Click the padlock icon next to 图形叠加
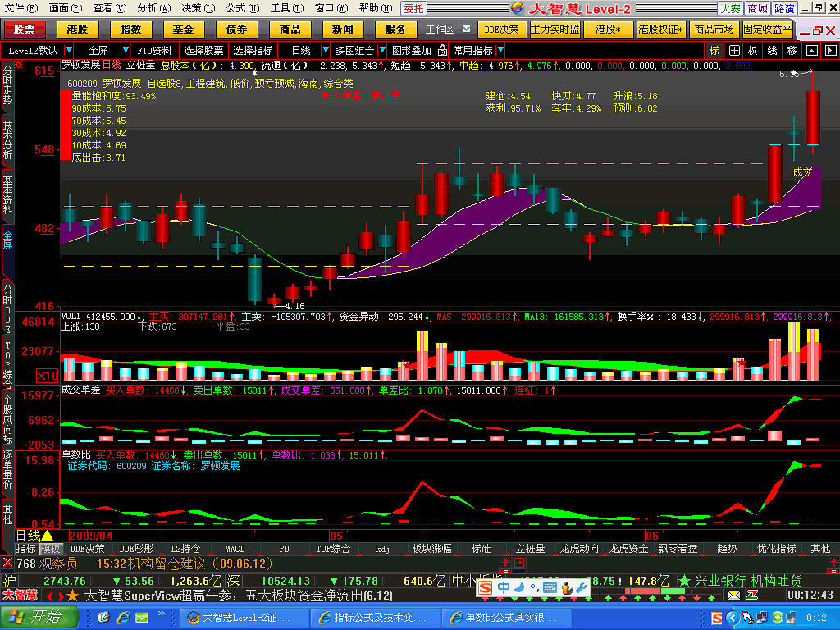 coord(442,50)
